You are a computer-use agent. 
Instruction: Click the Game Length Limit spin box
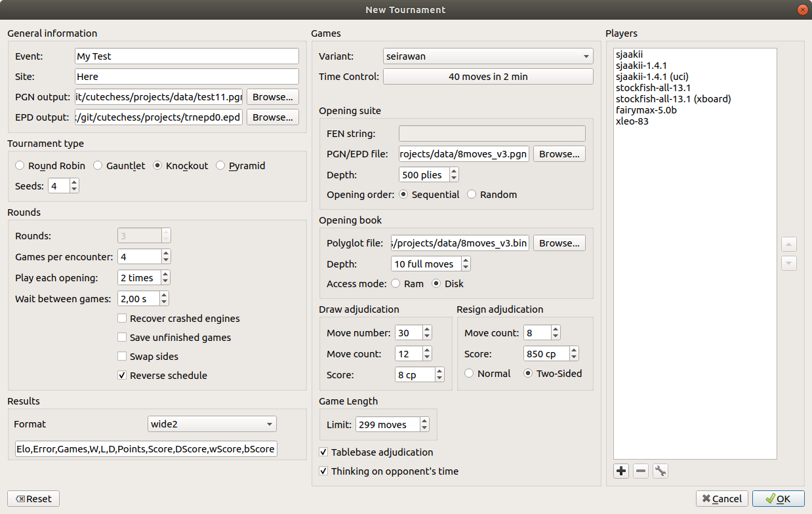[x=393, y=425]
